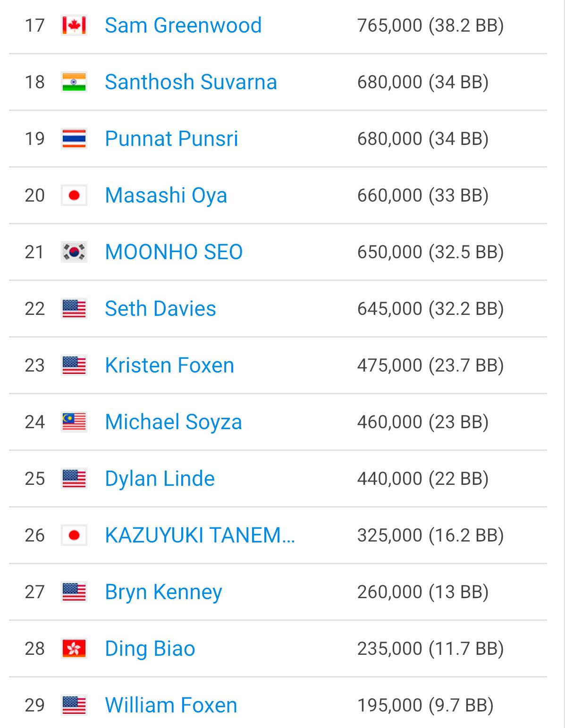Click the Canada flag beside Sam Greenwood
565x728 pixels.
click(74, 25)
